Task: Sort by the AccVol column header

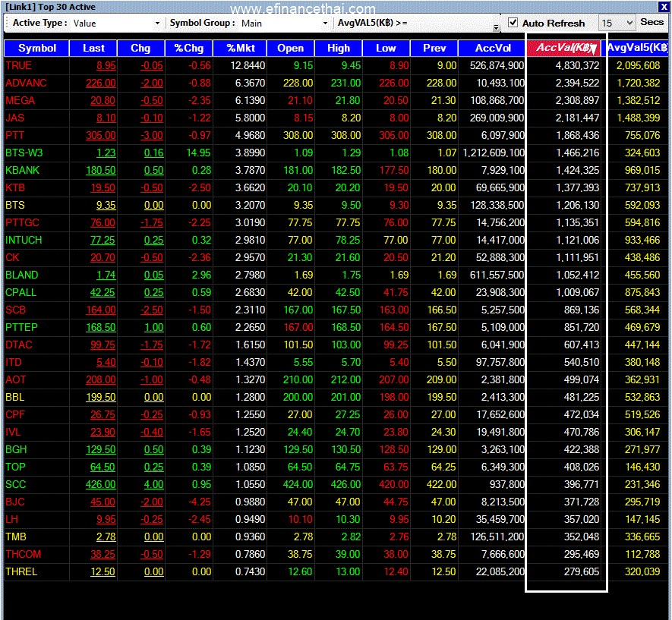Action: (x=493, y=48)
